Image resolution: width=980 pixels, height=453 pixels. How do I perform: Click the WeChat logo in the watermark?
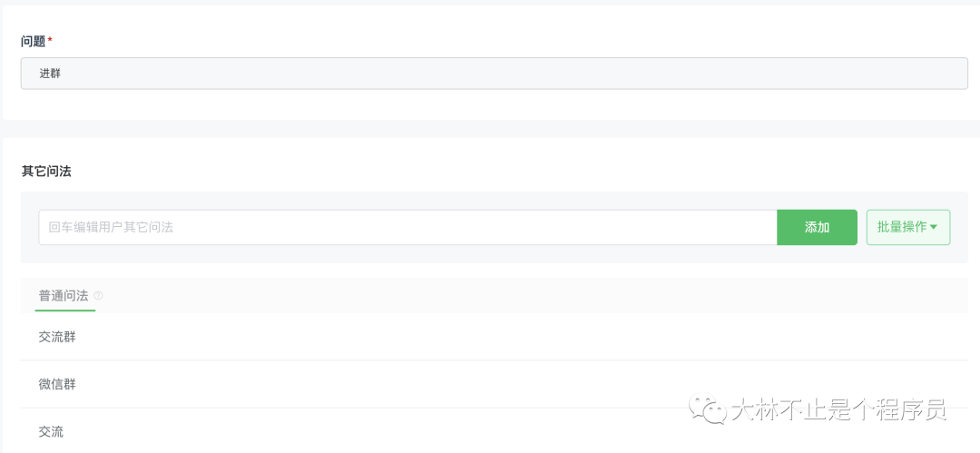tap(707, 409)
